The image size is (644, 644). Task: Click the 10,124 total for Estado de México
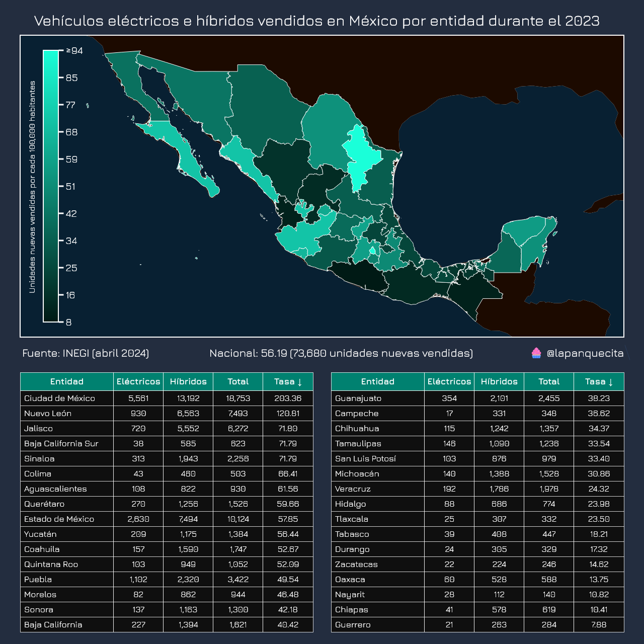point(238,519)
